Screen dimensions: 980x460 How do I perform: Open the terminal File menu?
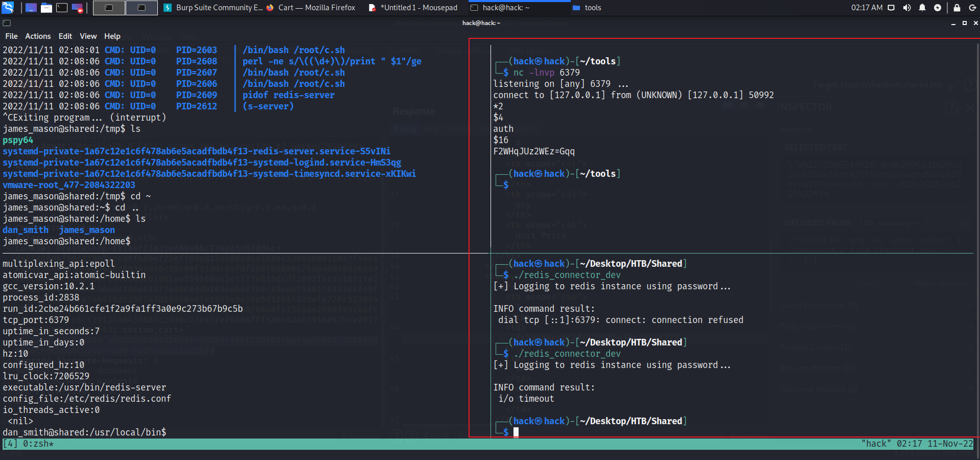(x=11, y=36)
